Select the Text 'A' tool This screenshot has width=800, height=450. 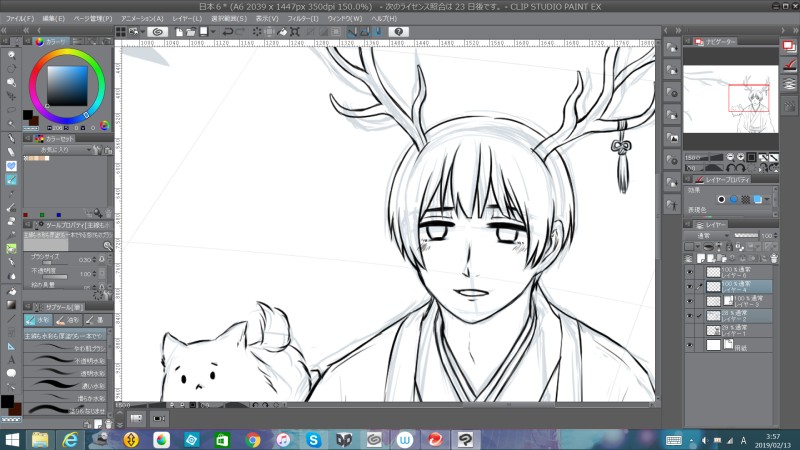pos(11,360)
